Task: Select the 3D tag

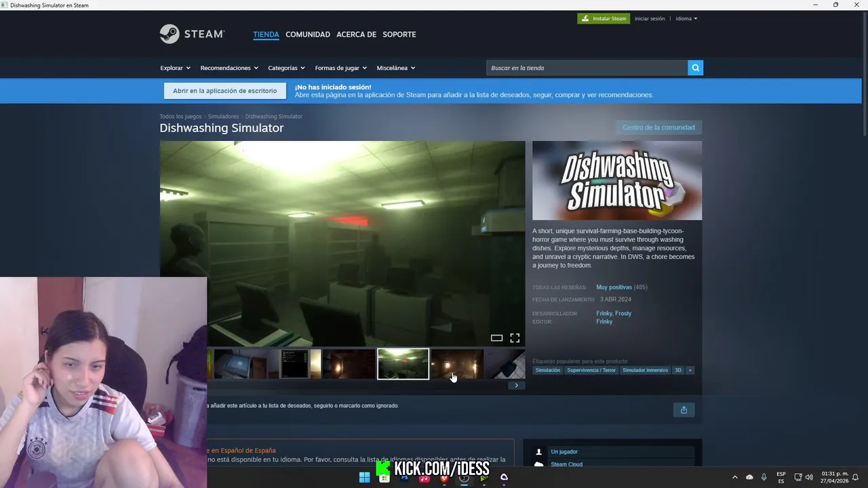Action: click(x=677, y=370)
